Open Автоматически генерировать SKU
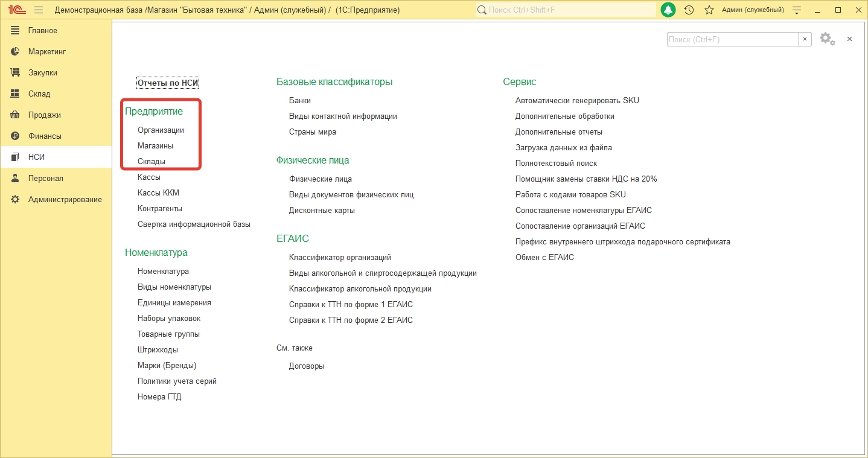 tap(577, 101)
